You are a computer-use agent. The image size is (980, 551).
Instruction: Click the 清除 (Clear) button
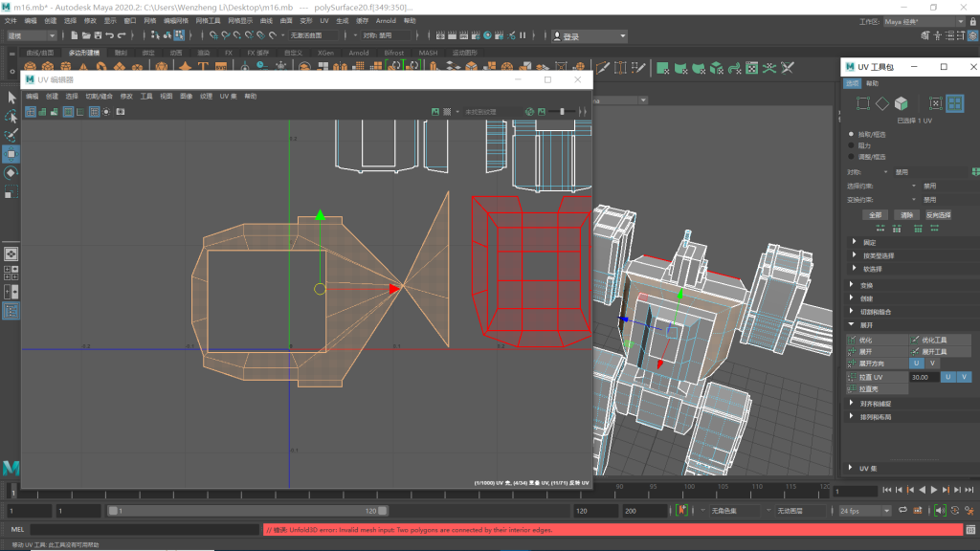(x=907, y=215)
